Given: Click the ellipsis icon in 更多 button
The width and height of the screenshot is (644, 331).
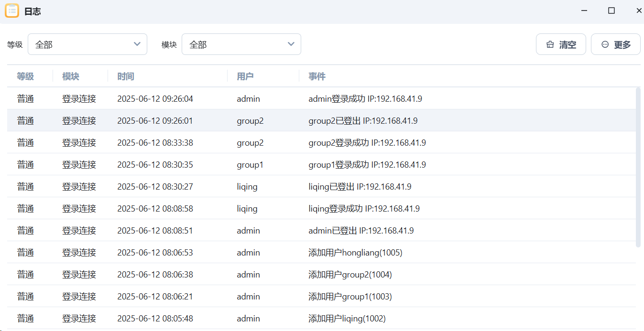Looking at the screenshot, I should point(605,44).
